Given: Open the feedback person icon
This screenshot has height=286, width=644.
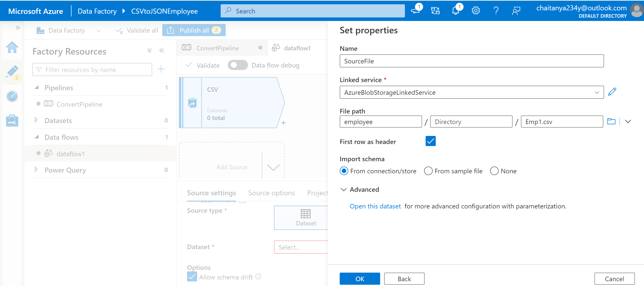Looking at the screenshot, I should (x=516, y=11).
